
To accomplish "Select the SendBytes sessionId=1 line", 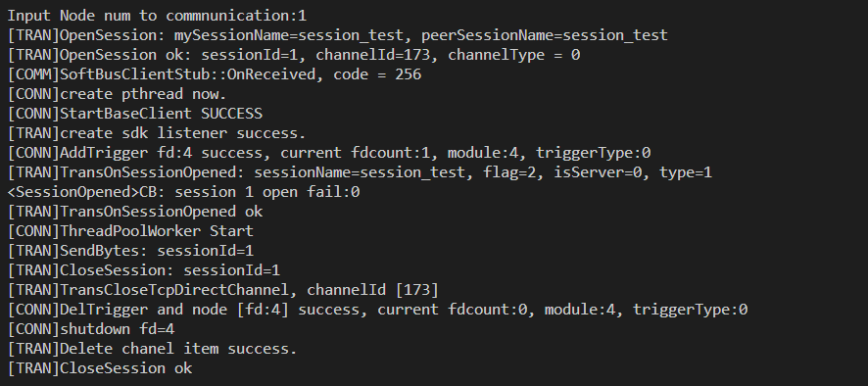I will pos(130,251).
